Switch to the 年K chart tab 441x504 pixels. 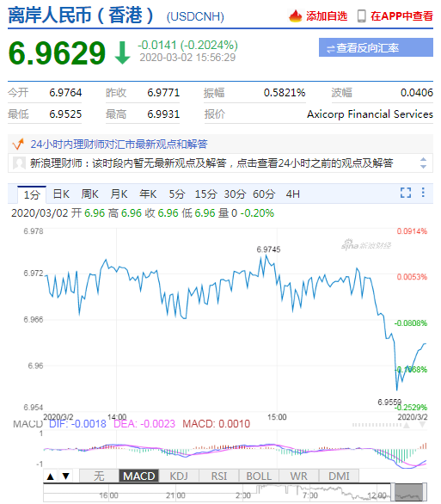(148, 194)
